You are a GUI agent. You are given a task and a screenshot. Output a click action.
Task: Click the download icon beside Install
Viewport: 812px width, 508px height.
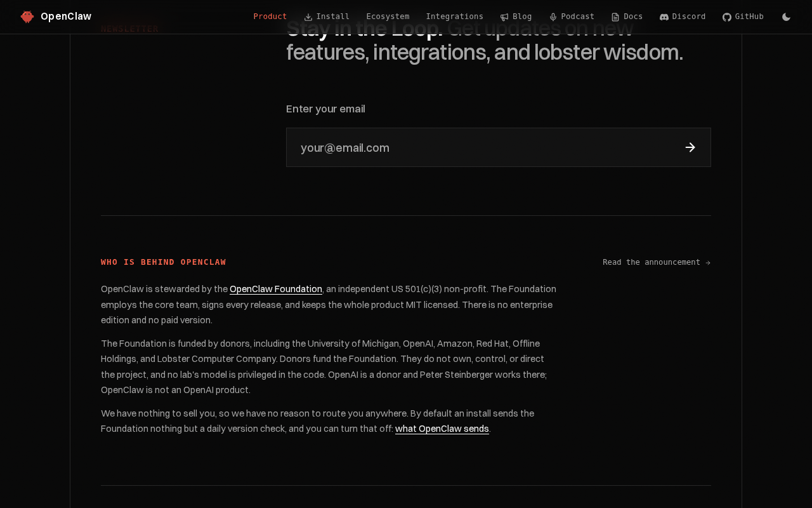(x=308, y=17)
